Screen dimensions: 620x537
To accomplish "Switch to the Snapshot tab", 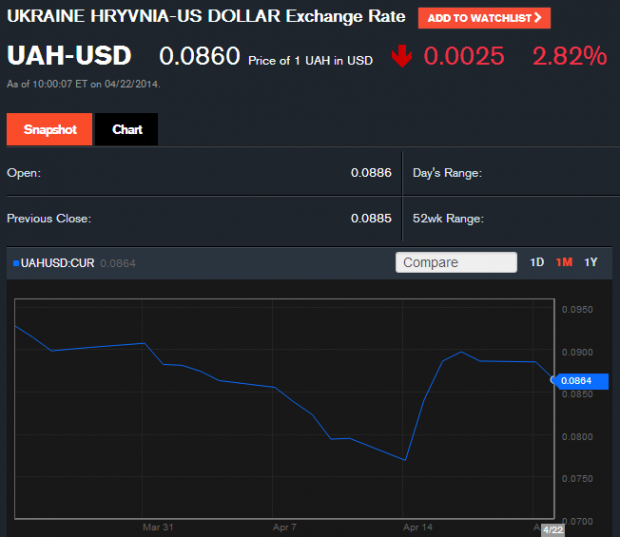I will click(x=49, y=130).
